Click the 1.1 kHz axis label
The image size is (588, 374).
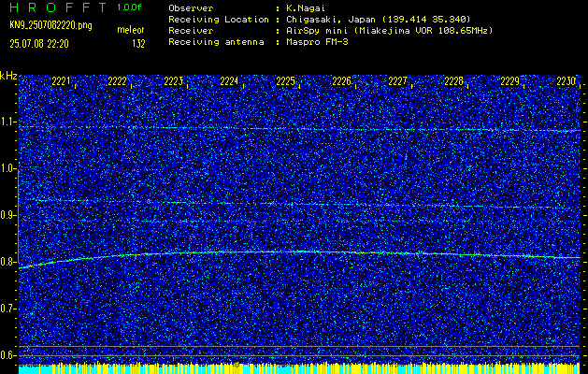(8, 122)
